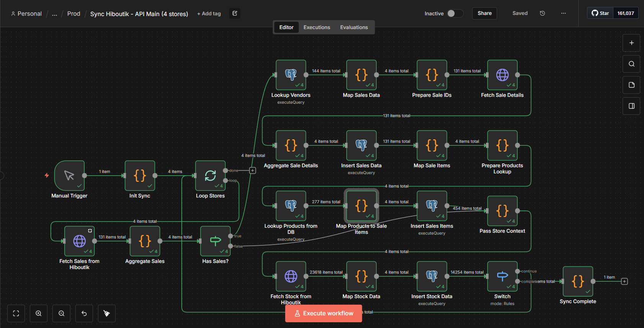
Task: Open the workflow history
Action: [x=542, y=13]
